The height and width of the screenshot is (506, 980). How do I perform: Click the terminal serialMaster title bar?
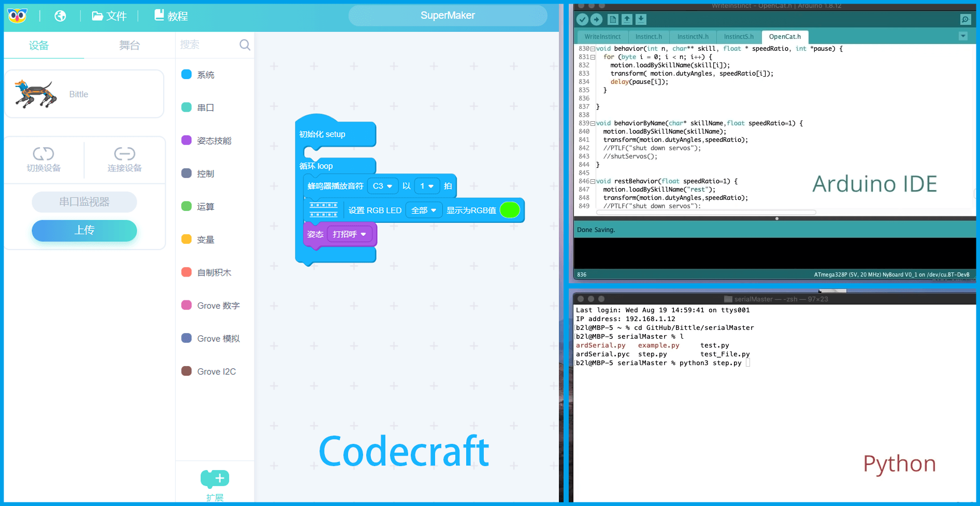(775, 299)
